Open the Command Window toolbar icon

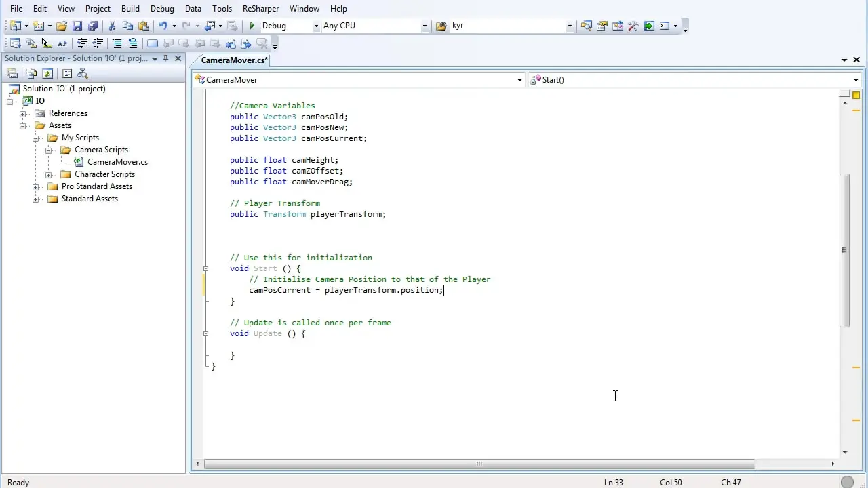coord(665,26)
